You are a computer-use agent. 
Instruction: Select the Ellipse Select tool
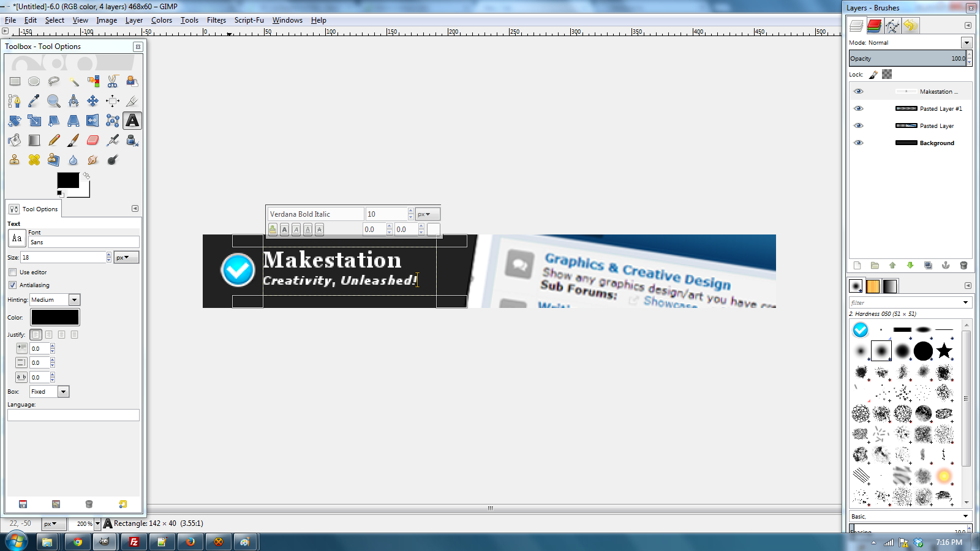coord(34,81)
